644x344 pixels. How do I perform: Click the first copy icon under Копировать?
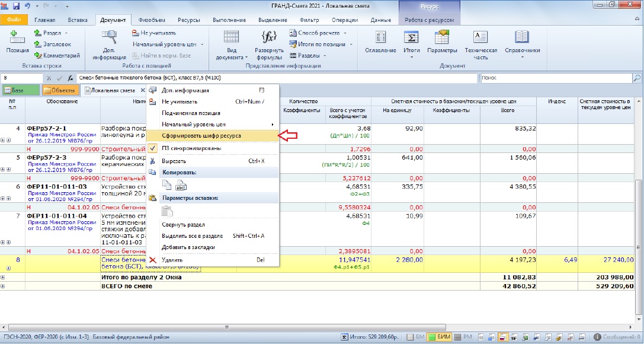pos(166,186)
